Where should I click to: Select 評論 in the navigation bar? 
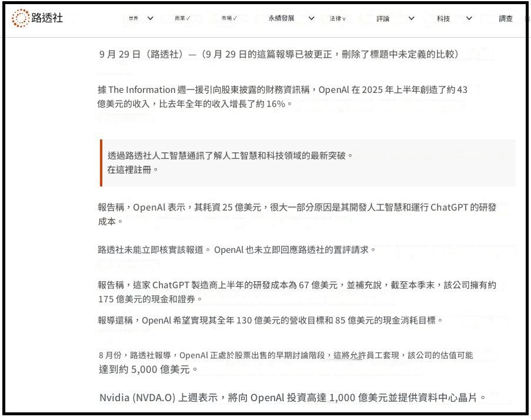click(x=383, y=18)
